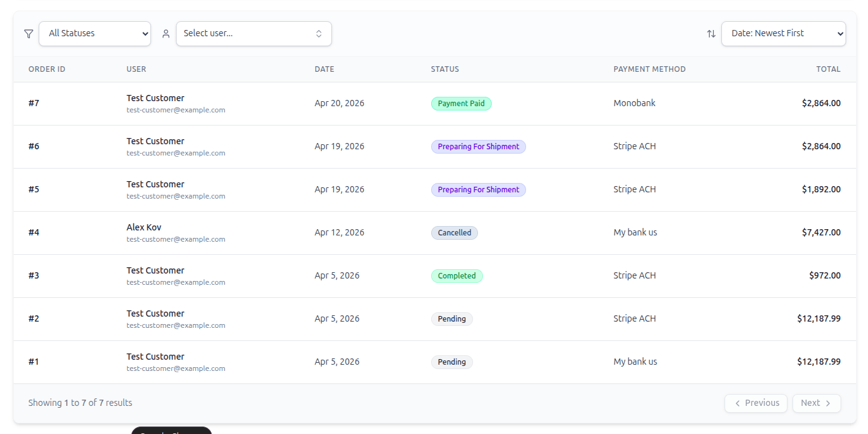Screen dimensions: 868x434
Task: Click the PAYMENT METHOD column header
Action: point(650,69)
